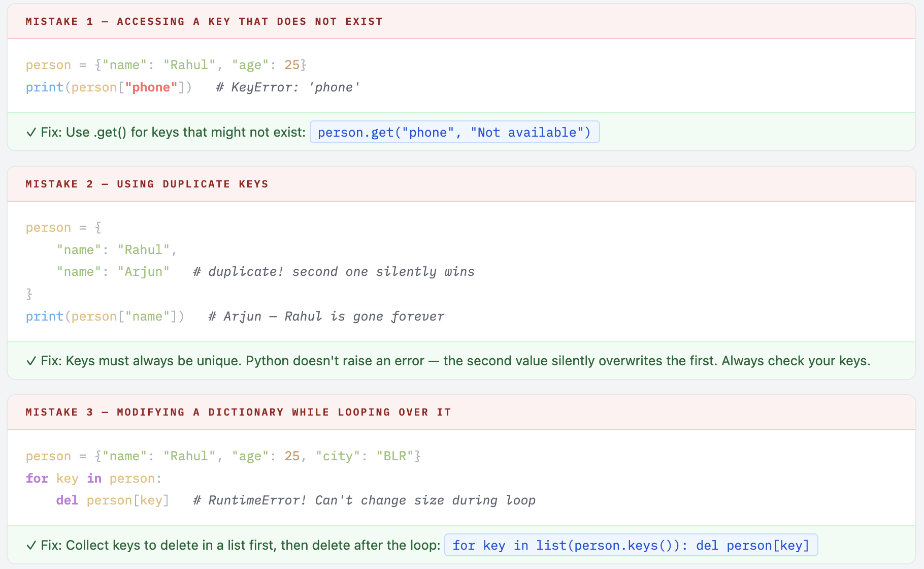
Task: Click the print function call in Mistake 1
Action: tap(45, 87)
